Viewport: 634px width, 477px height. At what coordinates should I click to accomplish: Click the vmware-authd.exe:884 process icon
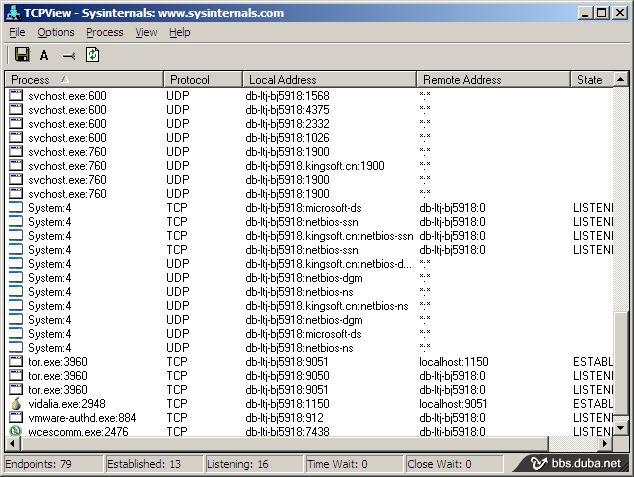(x=16, y=417)
